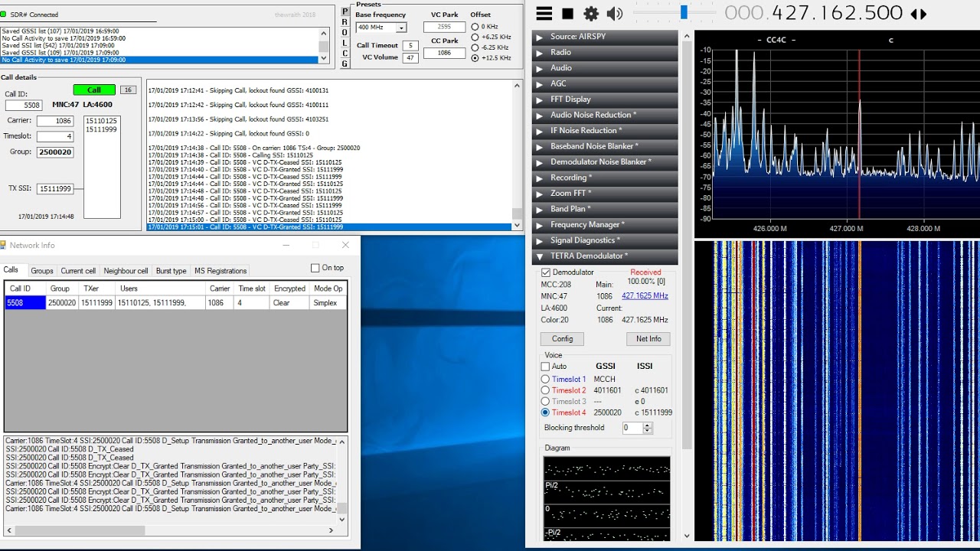
Task: Click the 427.1625 MHz frequency link
Action: click(645, 296)
